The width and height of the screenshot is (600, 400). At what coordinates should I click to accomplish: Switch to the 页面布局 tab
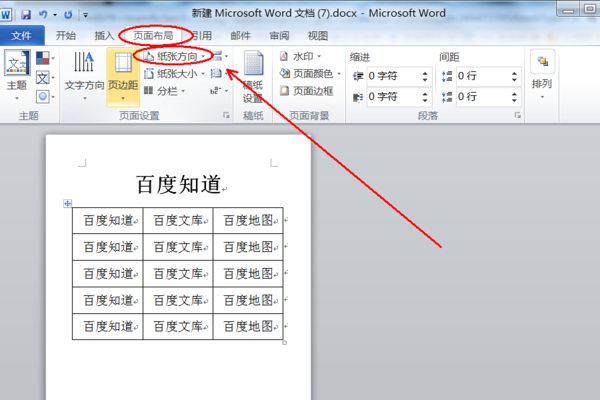[153, 36]
